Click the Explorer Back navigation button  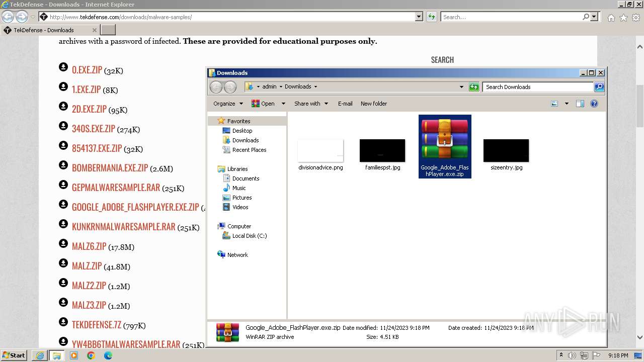[x=216, y=87]
